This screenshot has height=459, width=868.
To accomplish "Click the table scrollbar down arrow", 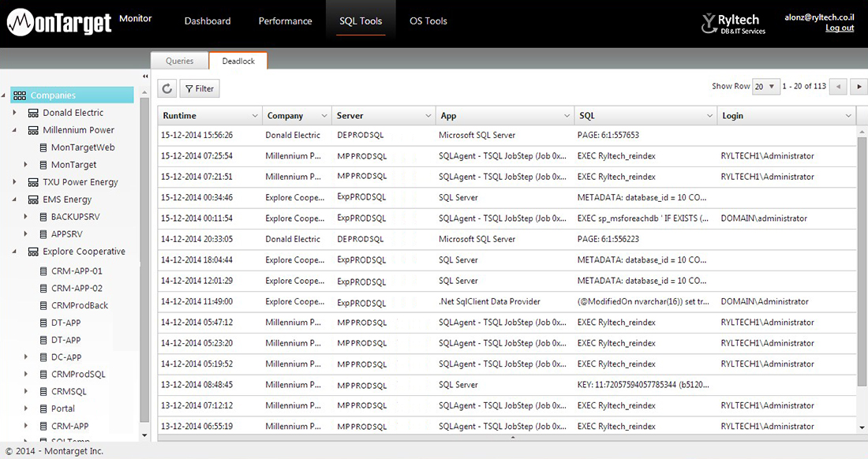I will coord(862,427).
